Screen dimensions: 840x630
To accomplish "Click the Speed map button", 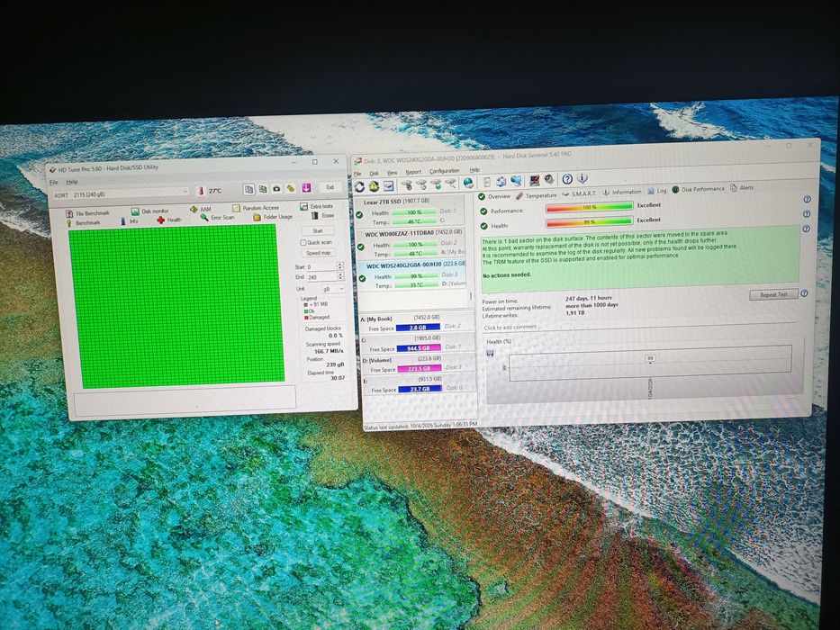I will [318, 253].
